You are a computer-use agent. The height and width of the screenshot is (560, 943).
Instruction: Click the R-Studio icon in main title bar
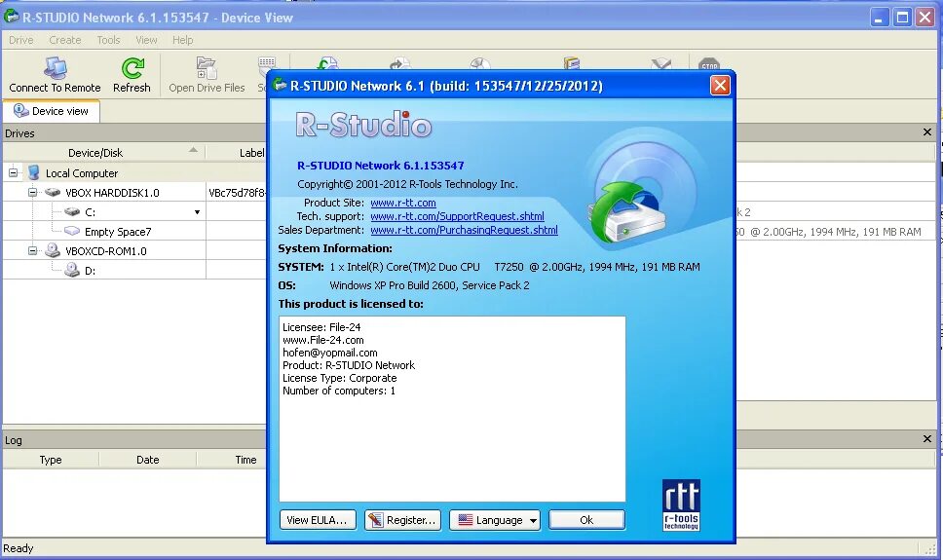click(x=11, y=17)
